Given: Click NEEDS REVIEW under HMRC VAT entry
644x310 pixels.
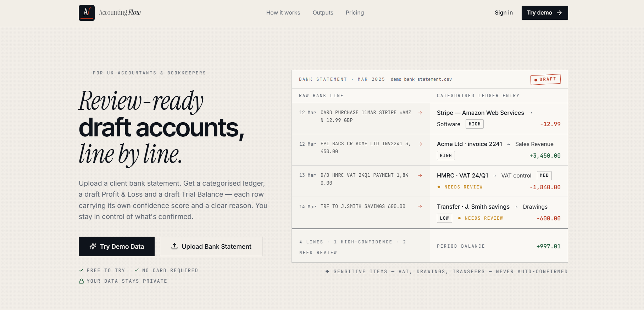Looking at the screenshot, I should click(463, 187).
